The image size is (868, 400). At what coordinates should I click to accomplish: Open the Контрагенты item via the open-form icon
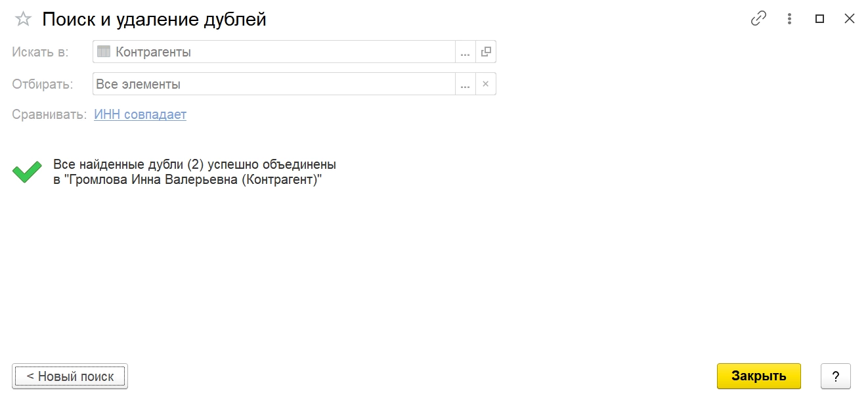coord(486,51)
